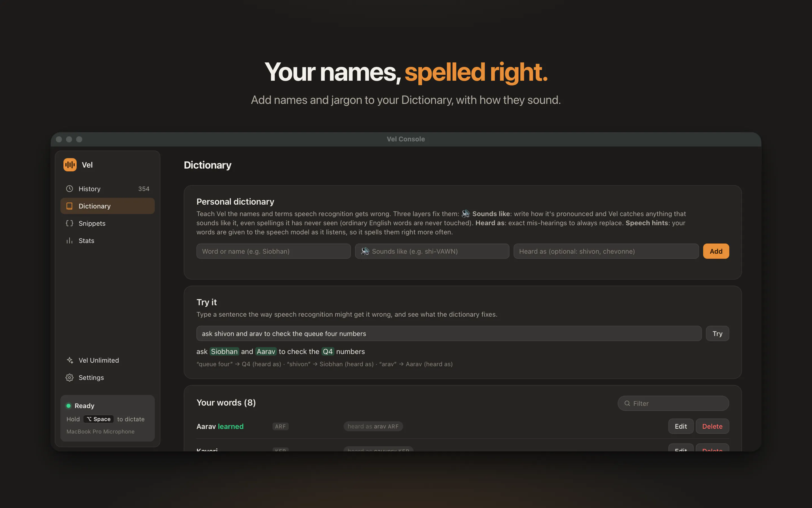Click the magnifier icon in Filter field
812x508 pixels.
click(x=627, y=403)
